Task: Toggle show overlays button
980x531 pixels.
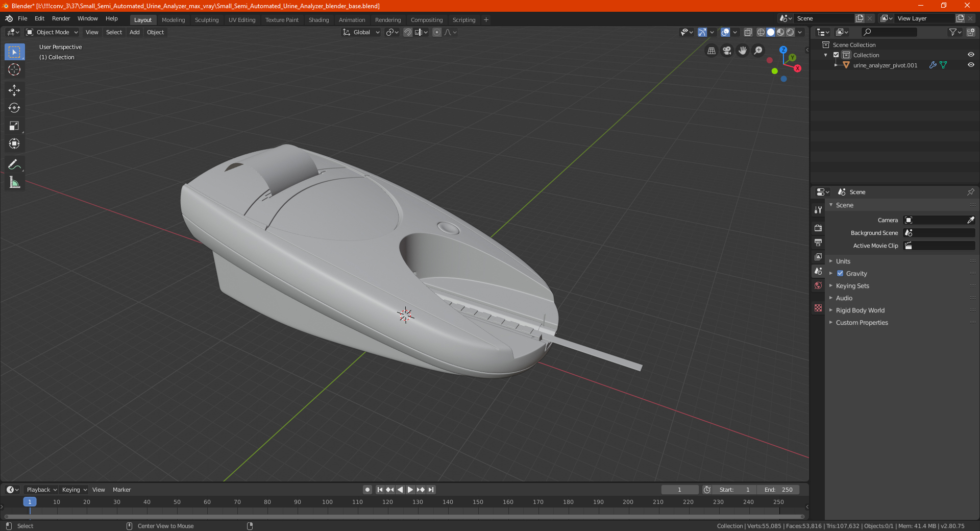Action: pyautogui.click(x=725, y=32)
